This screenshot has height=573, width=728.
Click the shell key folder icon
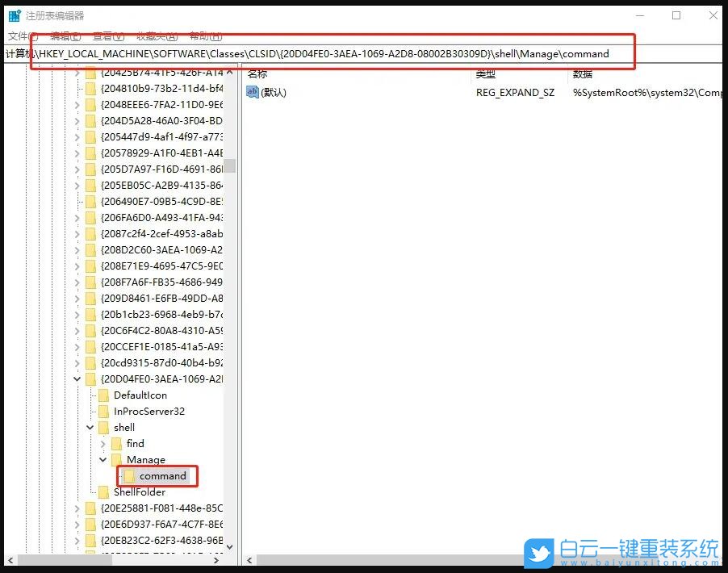103,427
